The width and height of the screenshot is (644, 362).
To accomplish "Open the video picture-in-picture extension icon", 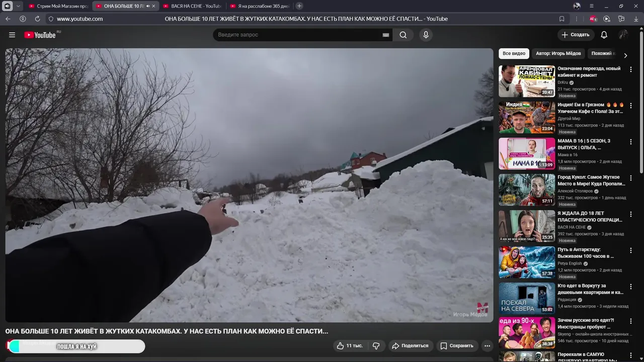I will click(x=607, y=19).
